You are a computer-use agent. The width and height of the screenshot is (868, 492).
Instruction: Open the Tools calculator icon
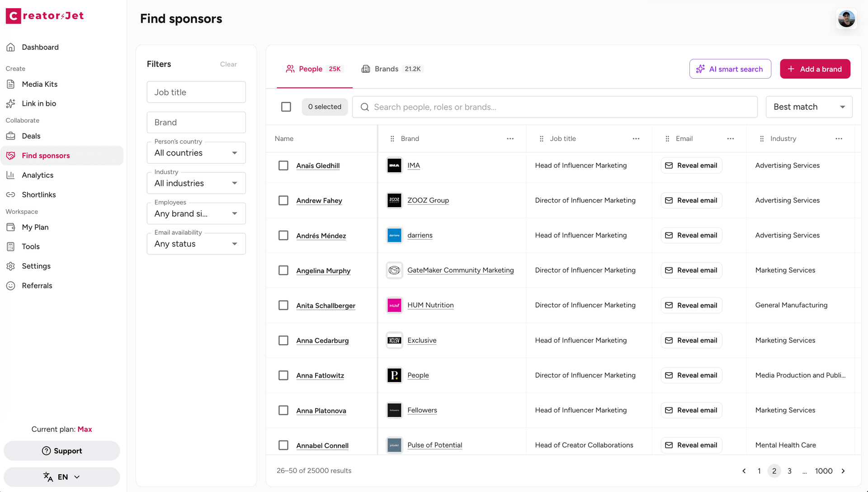pos(11,246)
